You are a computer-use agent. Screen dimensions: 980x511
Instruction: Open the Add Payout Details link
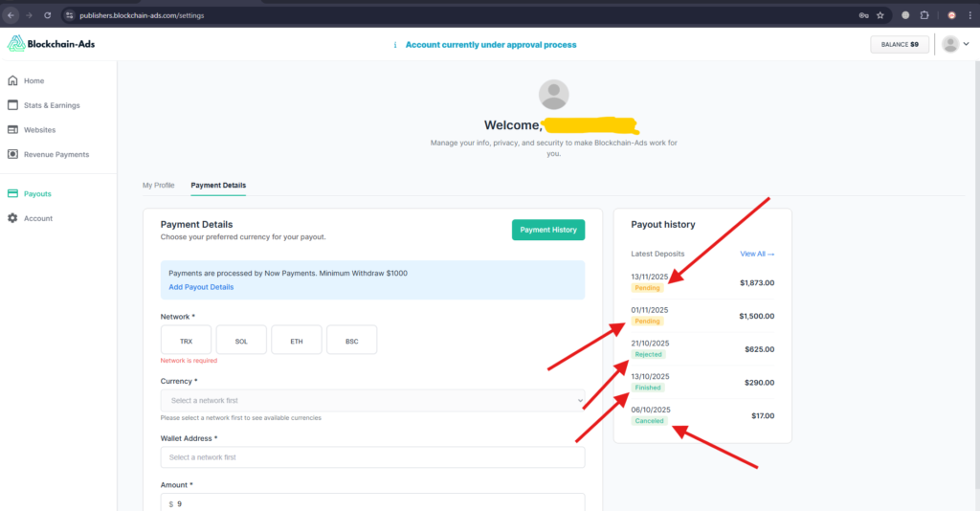coord(201,287)
